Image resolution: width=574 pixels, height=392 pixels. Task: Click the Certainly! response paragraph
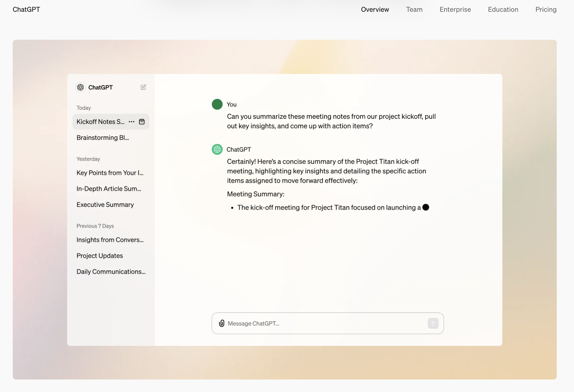[326, 171]
